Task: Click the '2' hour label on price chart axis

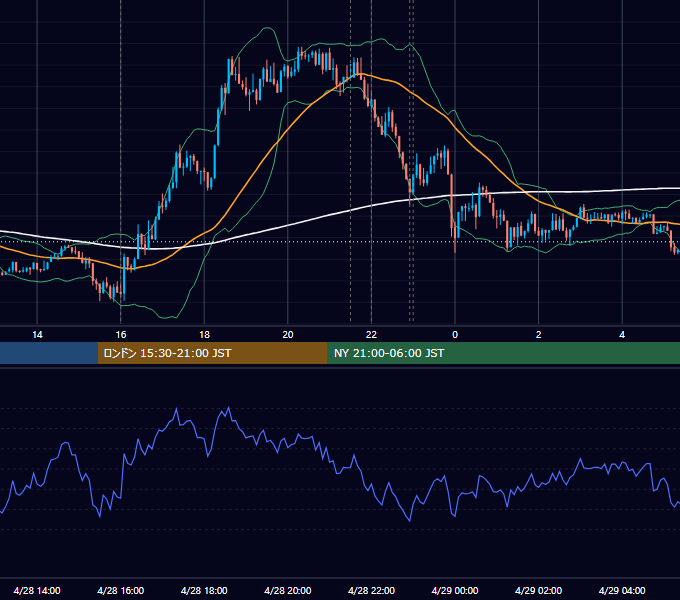Action: (539, 335)
